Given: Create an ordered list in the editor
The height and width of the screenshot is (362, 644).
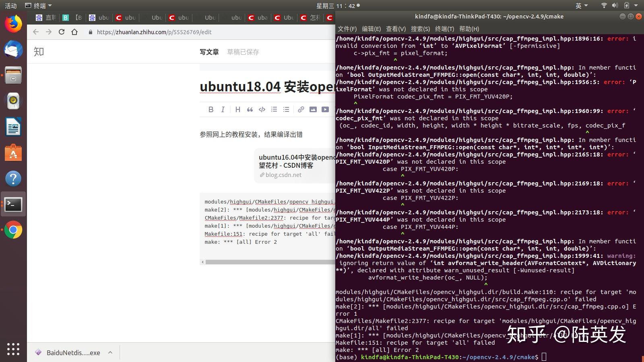Looking at the screenshot, I should click(274, 109).
